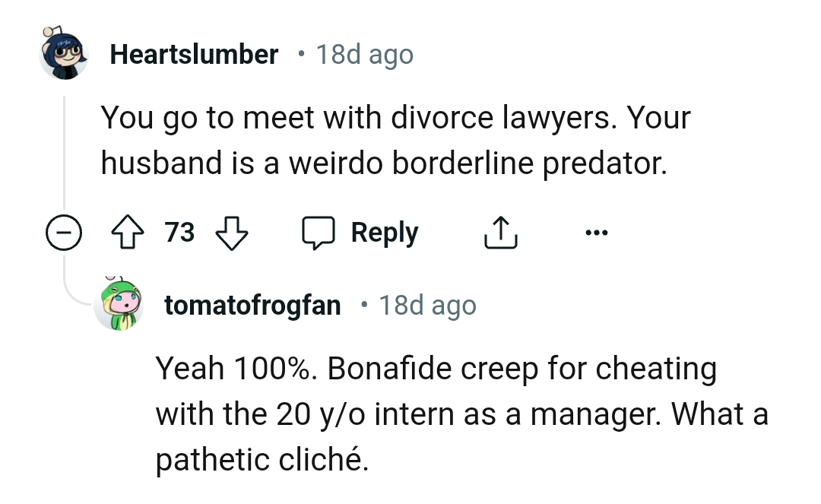
Task: Click the 18d ago timestamp on tomatofrogfan's reply
Action: pyautogui.click(x=428, y=304)
